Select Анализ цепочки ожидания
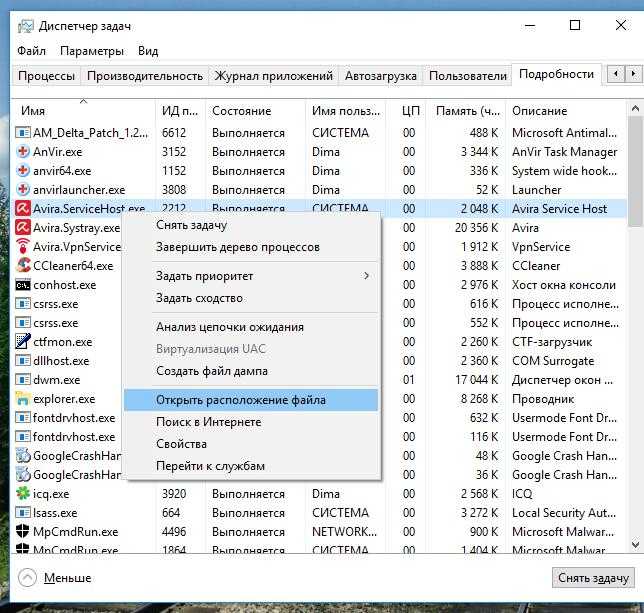This screenshot has height=613, width=644. coord(251,327)
